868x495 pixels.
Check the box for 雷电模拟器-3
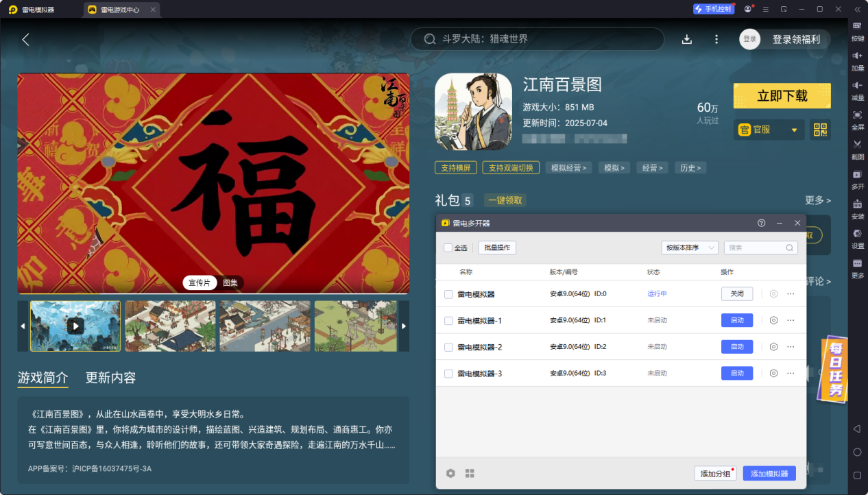click(448, 374)
